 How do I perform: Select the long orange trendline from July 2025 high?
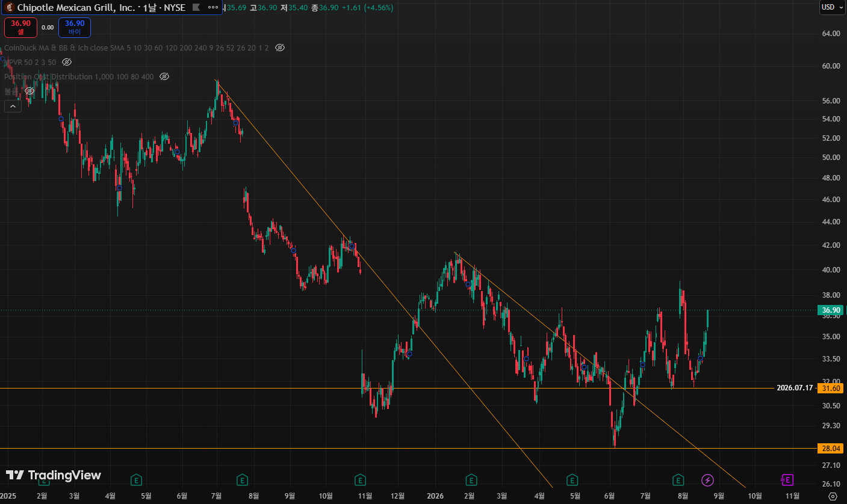tap(384, 283)
